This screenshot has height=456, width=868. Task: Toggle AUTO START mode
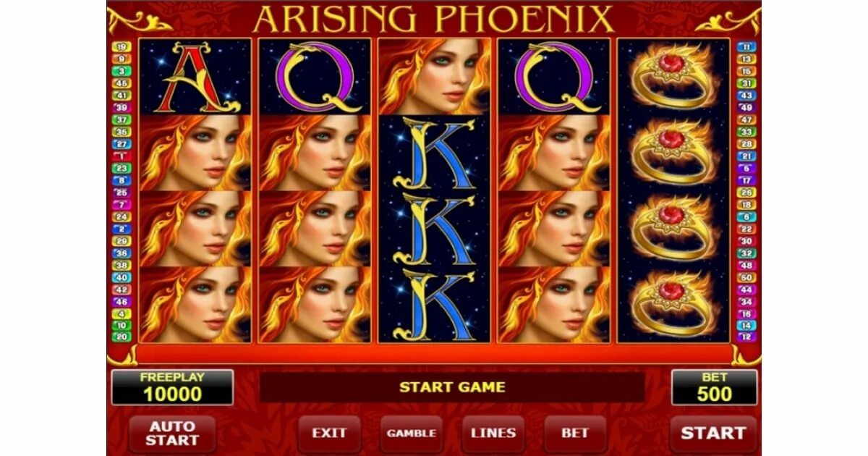(x=172, y=434)
